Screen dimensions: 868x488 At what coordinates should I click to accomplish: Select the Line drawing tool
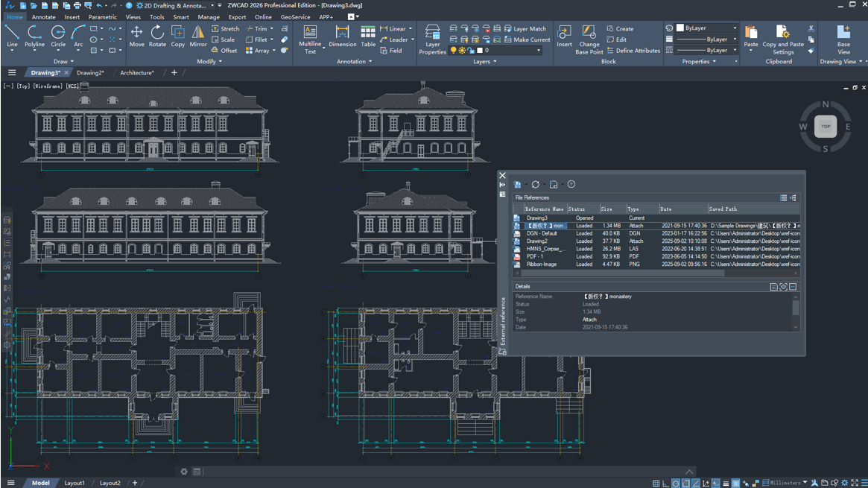(12, 35)
